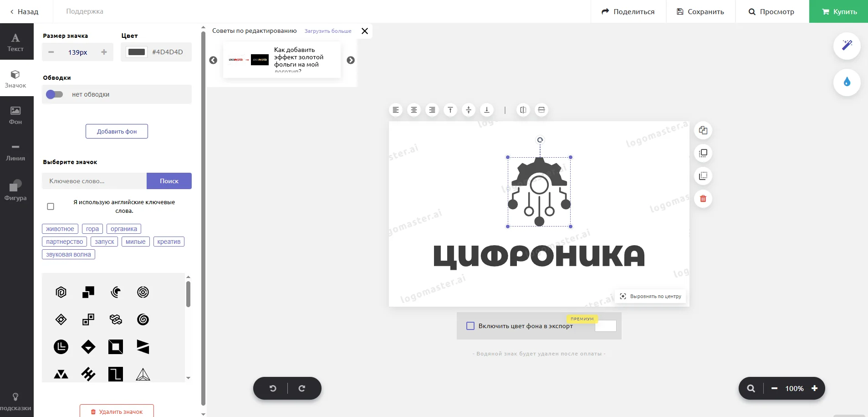Undo the last action

coord(273,388)
